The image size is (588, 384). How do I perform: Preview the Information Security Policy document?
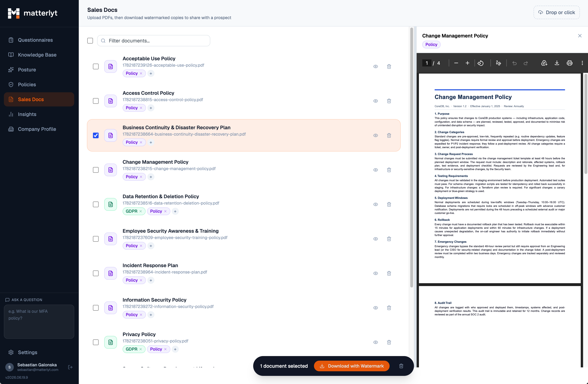375,308
